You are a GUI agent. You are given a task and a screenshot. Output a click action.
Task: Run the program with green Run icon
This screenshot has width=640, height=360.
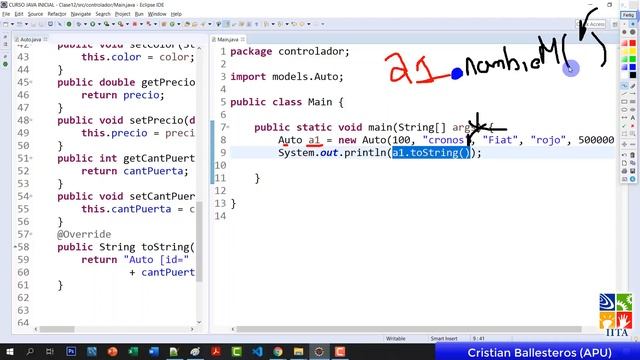(x=93, y=24)
